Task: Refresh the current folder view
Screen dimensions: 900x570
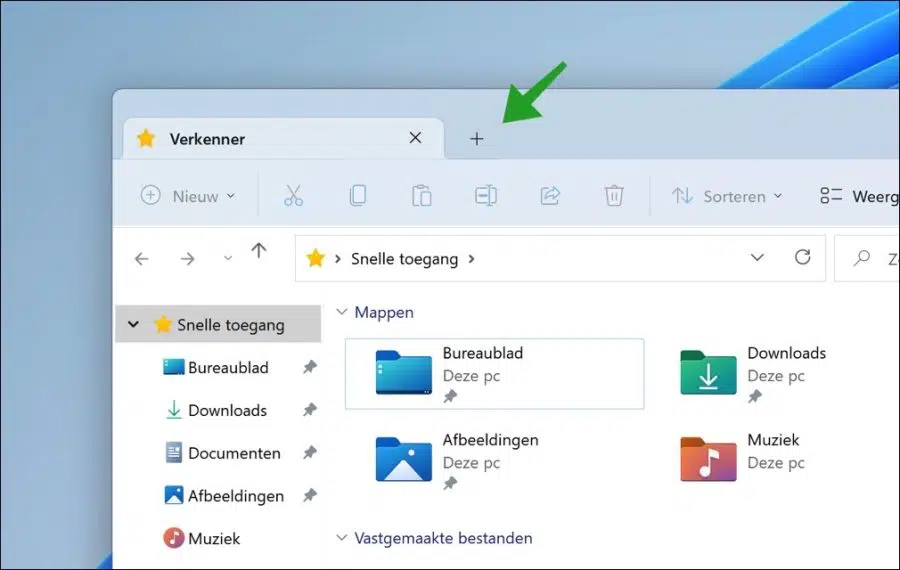Action: 802,257
